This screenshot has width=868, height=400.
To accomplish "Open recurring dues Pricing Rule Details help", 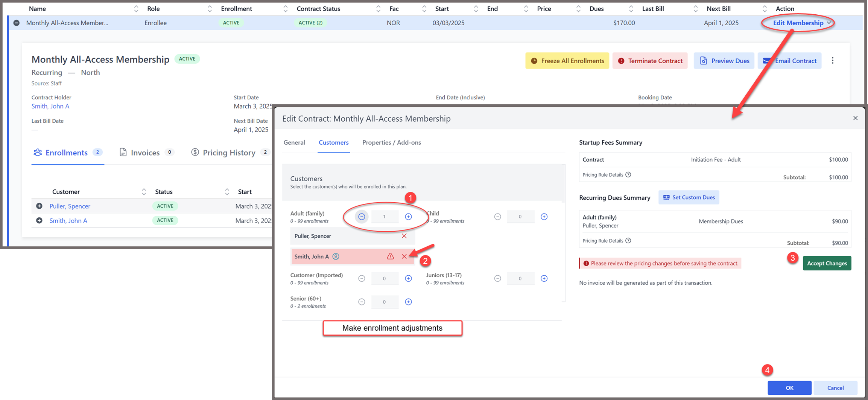I will (628, 241).
